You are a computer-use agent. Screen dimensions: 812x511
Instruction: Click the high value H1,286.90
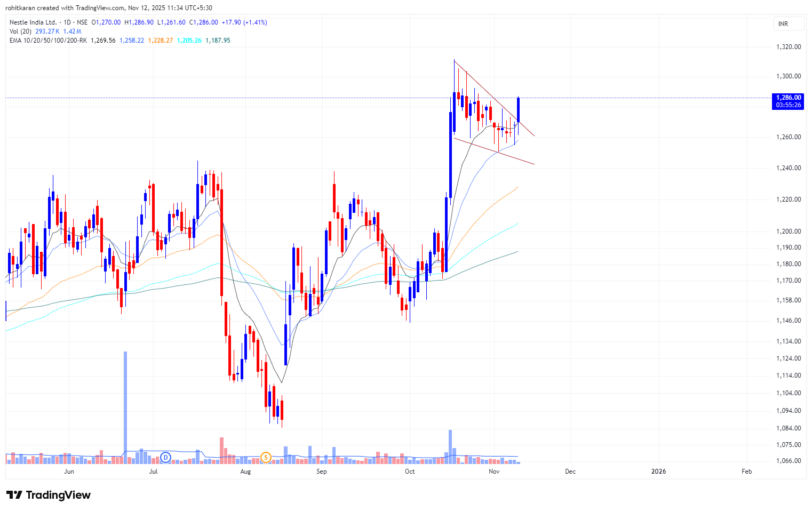(x=139, y=22)
